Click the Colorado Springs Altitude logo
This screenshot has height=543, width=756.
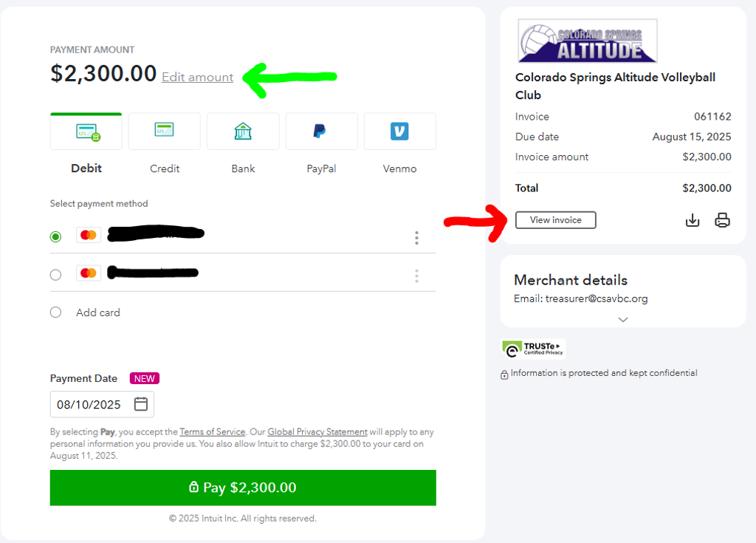pos(588,41)
